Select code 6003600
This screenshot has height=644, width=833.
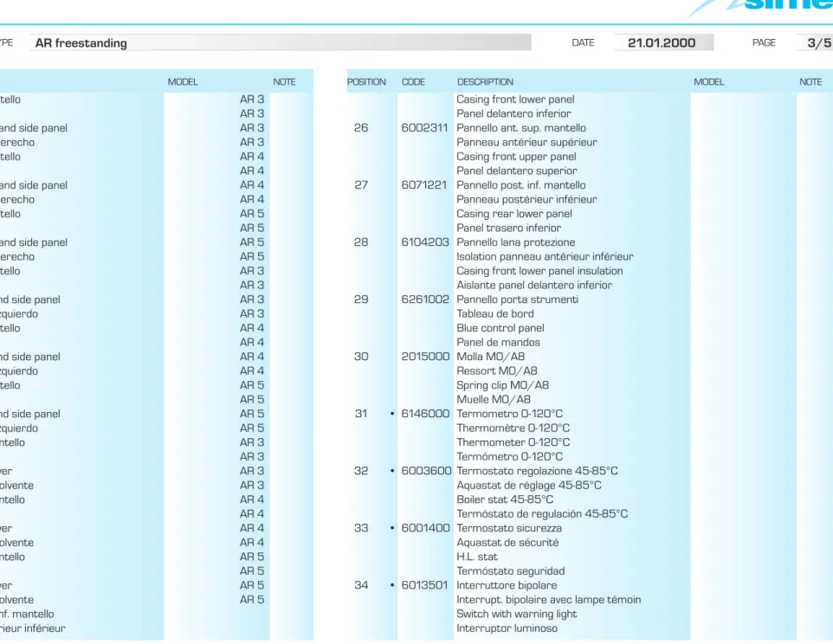pyautogui.click(x=426, y=471)
